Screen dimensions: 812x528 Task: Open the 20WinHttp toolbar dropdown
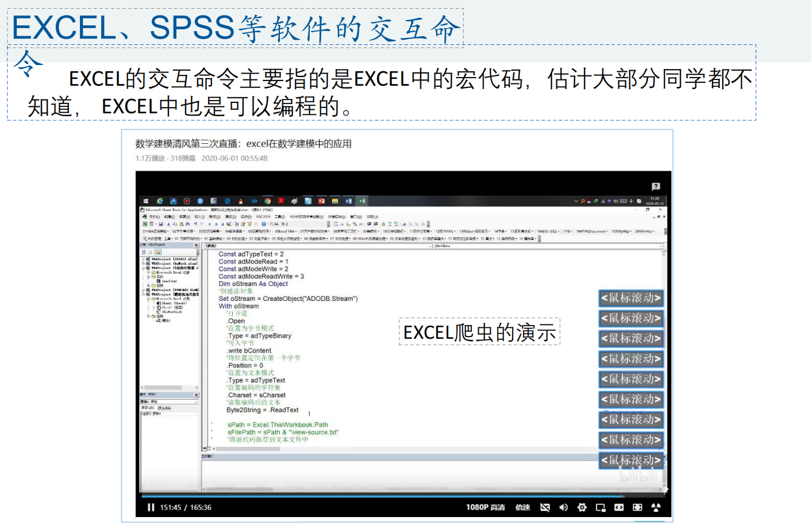(644, 231)
